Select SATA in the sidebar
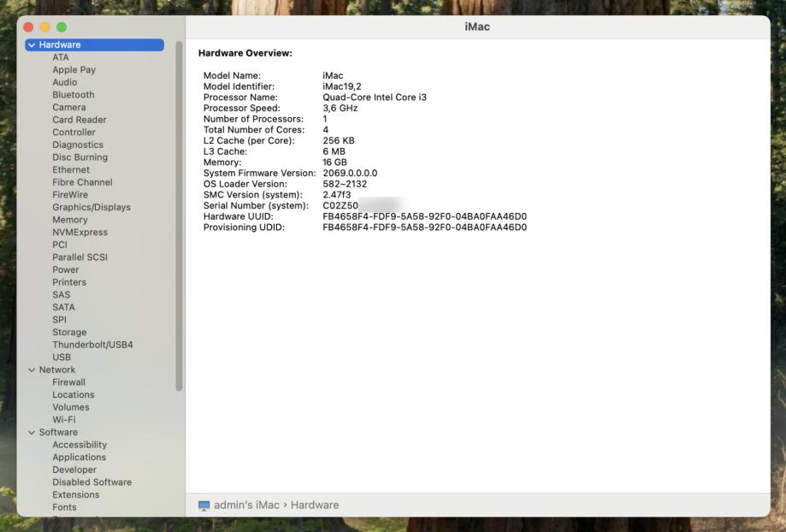 click(x=63, y=307)
